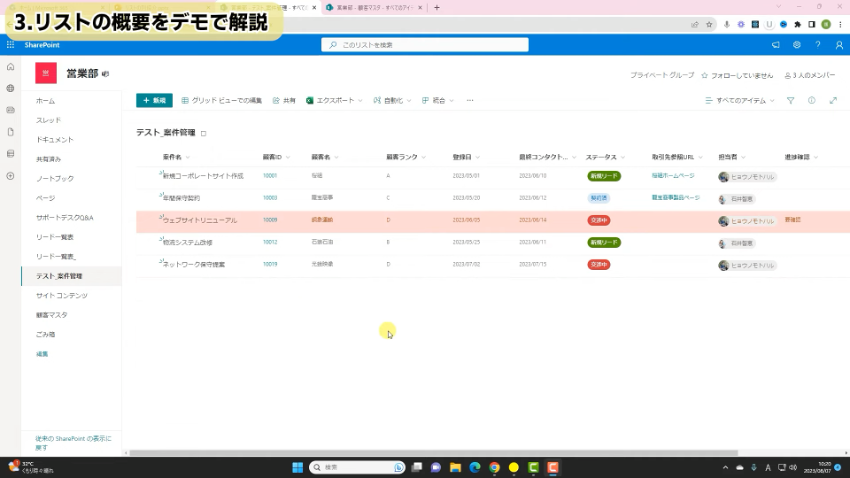Viewport: 850px width, 478px height.
Task: Click the green 新規 button
Action: tap(154, 100)
